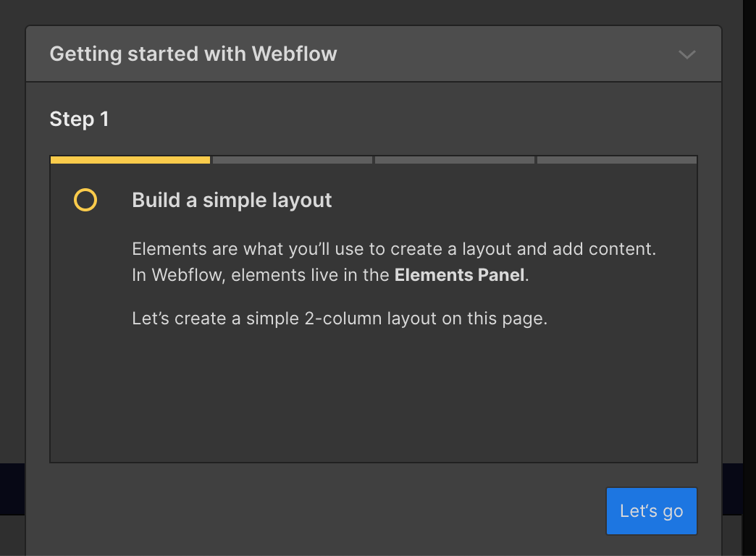Select the yellow circle step indicator

point(85,200)
